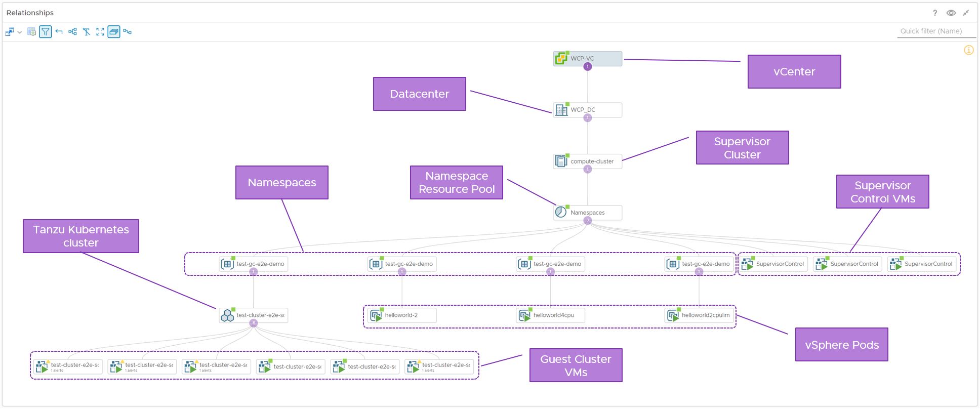
Task: Select the hierarchy tree layout icon
Action: [x=73, y=32]
